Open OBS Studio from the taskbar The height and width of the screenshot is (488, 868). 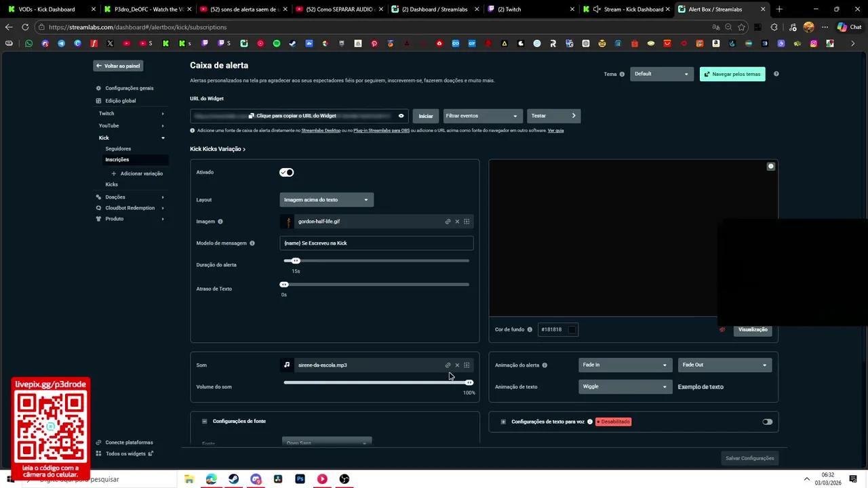[x=344, y=479]
